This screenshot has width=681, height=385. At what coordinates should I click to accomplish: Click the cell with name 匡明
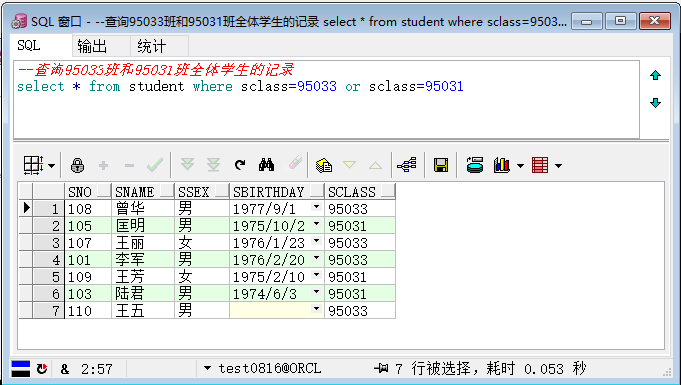point(143,226)
